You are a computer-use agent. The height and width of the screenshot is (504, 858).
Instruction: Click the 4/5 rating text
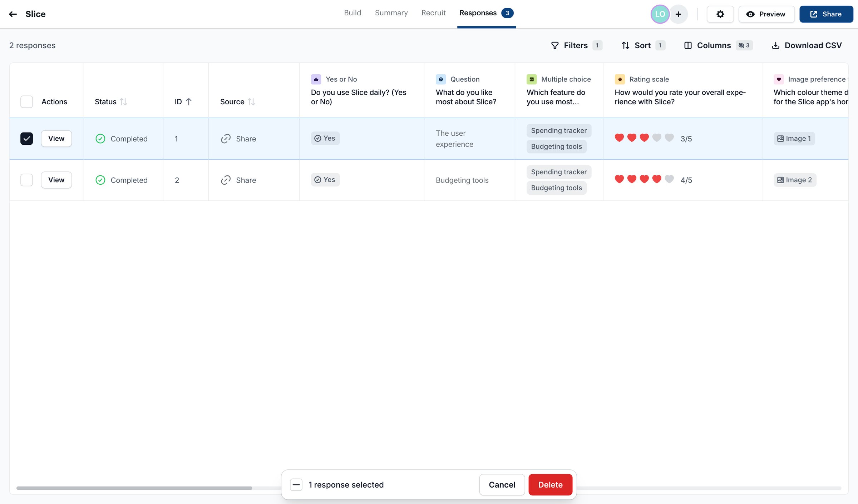[686, 180]
